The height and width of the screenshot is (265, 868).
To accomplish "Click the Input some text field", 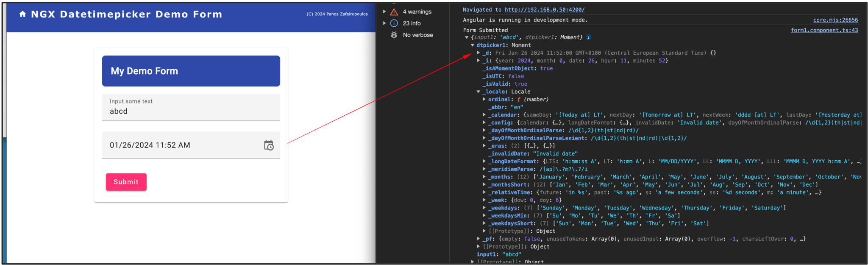I will (x=191, y=107).
